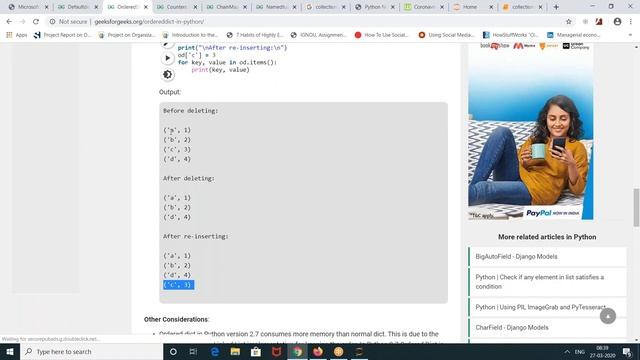The height and width of the screenshot is (360, 640).
Task: Toggle dark theme on the code editor
Action: coord(167,74)
